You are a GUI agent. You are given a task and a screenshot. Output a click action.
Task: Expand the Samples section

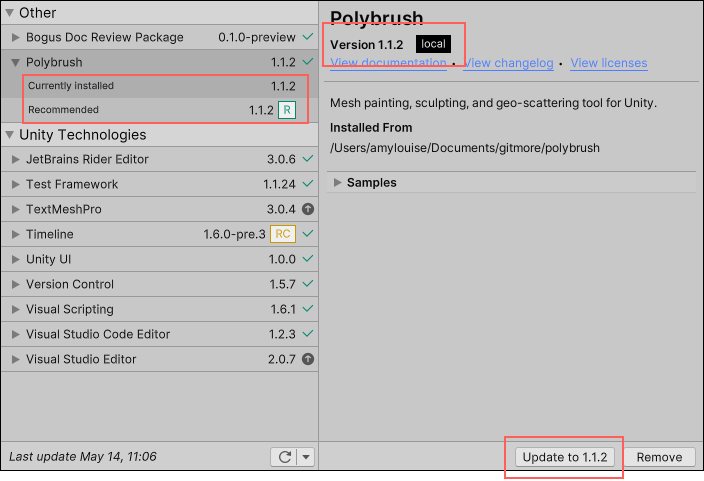(x=338, y=182)
